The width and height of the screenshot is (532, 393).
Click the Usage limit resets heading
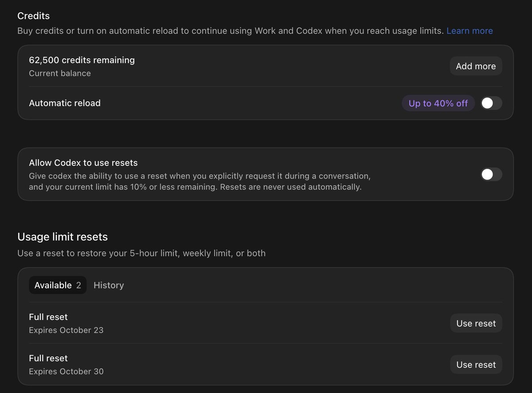63,237
